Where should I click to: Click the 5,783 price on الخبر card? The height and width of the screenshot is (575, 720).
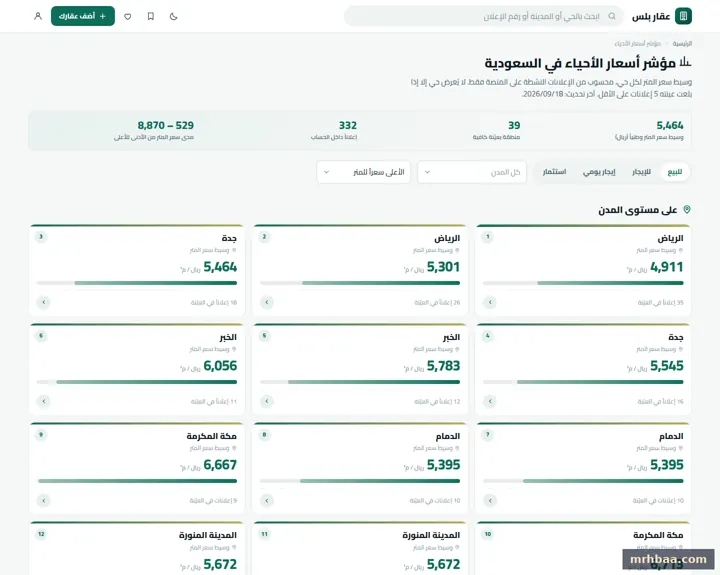(443, 366)
